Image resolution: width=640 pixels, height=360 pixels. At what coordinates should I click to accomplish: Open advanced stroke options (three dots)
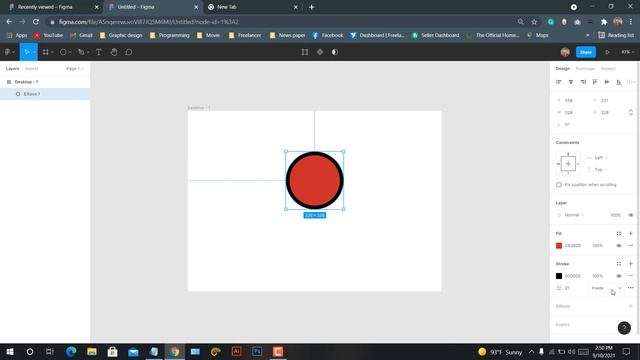631,288
